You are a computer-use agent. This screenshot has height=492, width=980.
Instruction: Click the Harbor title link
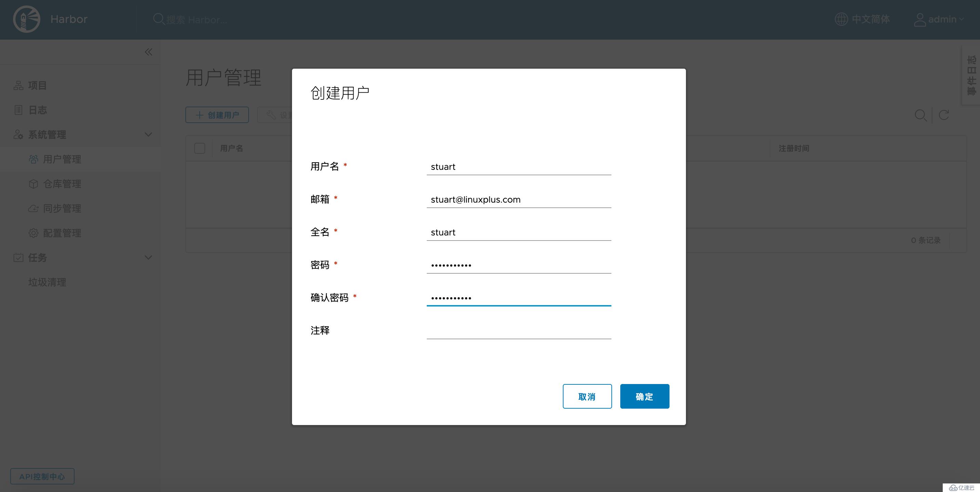click(69, 19)
